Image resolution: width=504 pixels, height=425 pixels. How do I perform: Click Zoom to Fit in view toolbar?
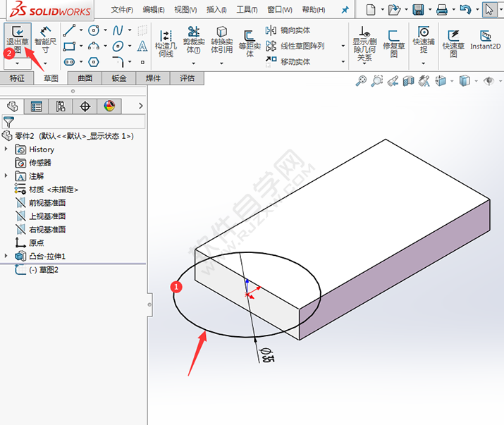click(x=361, y=80)
